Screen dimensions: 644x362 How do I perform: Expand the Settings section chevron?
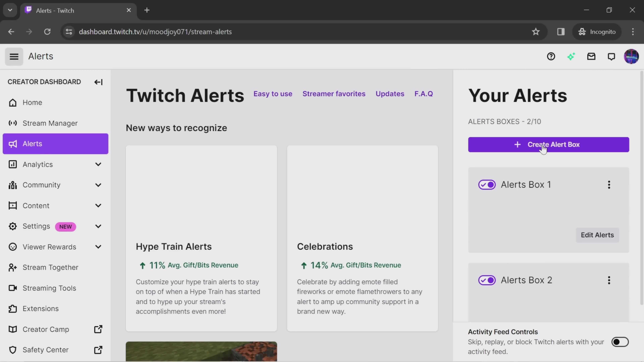[x=98, y=226]
